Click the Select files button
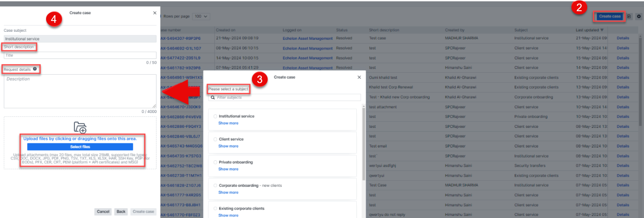Screen dimensions: 644x218 point(80,147)
